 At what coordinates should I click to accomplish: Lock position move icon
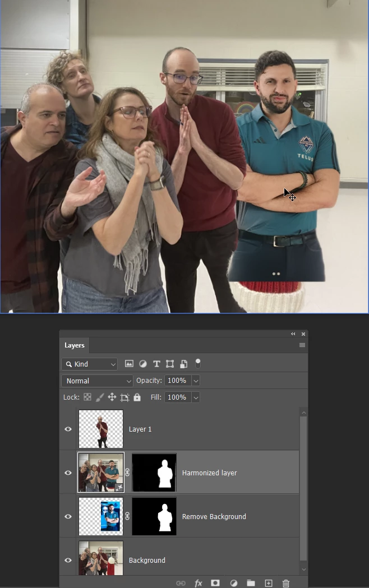coord(112,397)
